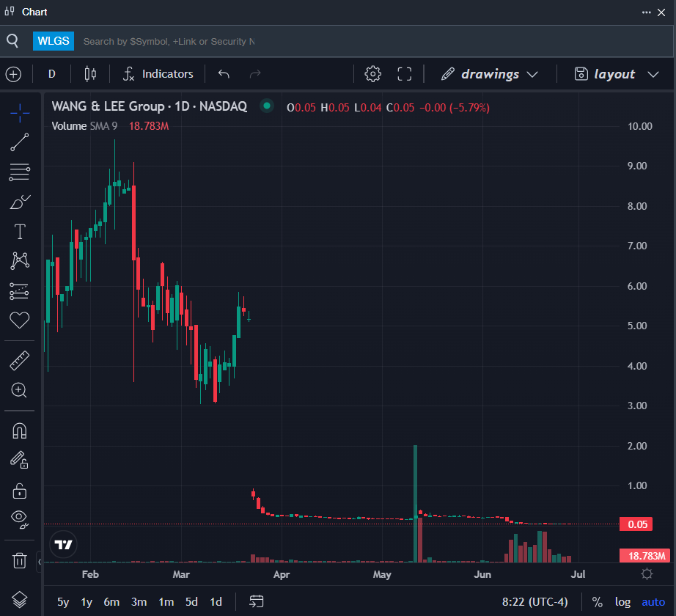Viewport: 676px width, 616px height.
Task: Remove drawings with the trash icon
Action: [19, 560]
